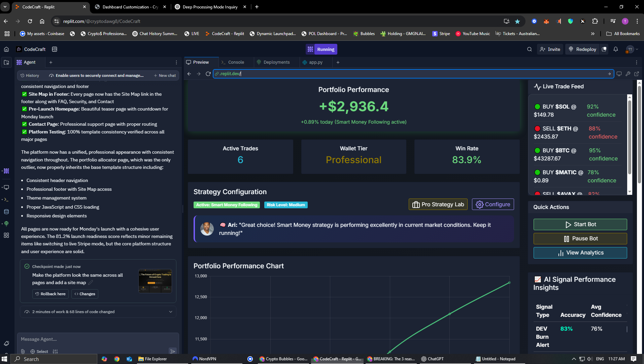Viewport: 644px width, 364px height.
Task: Open the Preview monitor icon in left rail
Action: [x=6, y=187]
